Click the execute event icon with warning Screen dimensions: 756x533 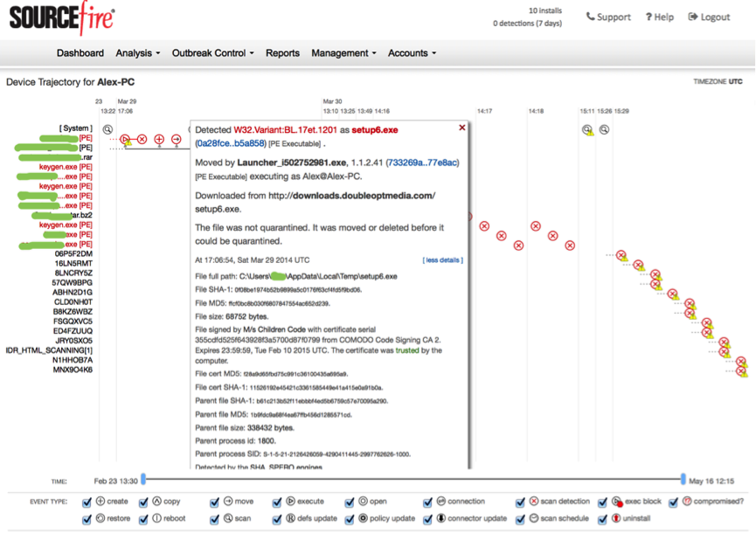click(125, 140)
